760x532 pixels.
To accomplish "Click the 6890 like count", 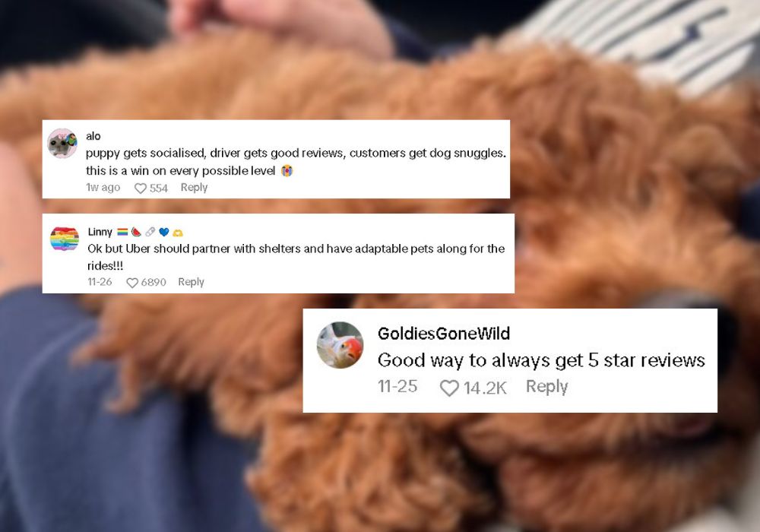I will pos(154,282).
